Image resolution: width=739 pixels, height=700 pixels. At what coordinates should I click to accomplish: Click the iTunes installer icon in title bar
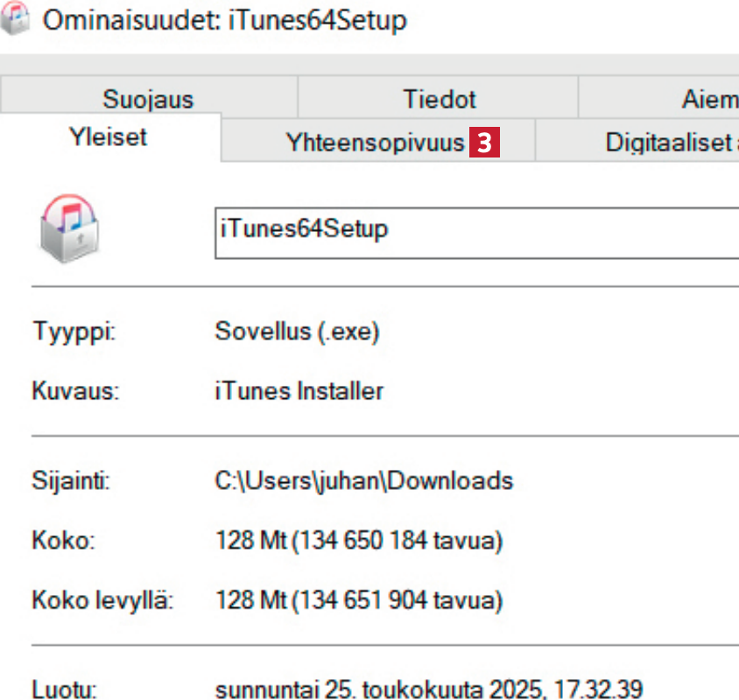tap(13, 17)
